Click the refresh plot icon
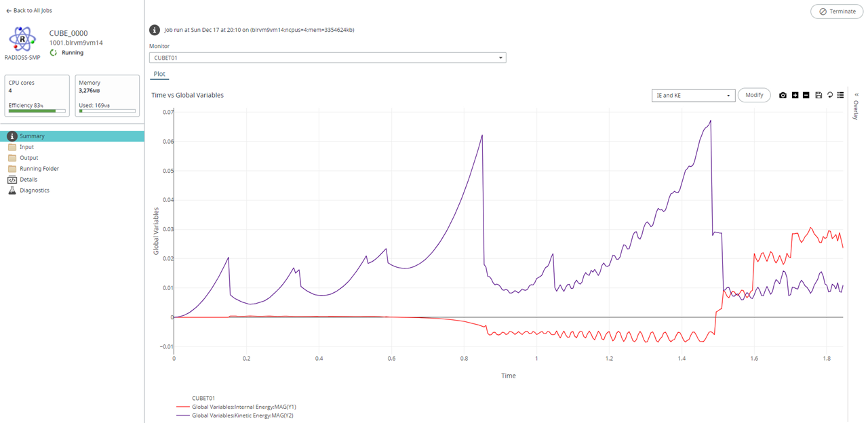The width and height of the screenshot is (868, 423). point(829,96)
